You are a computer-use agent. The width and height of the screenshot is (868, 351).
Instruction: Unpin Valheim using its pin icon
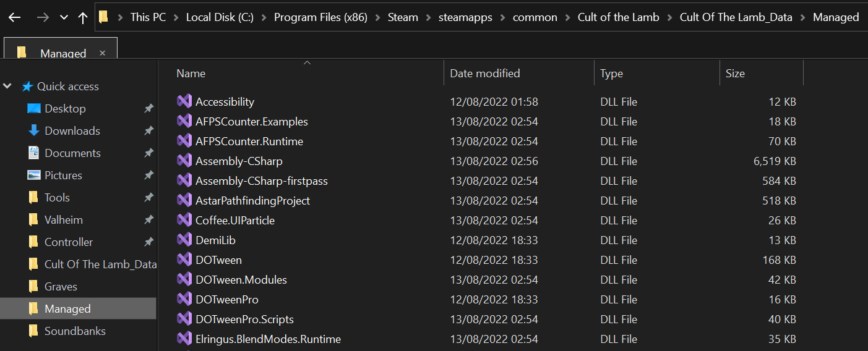point(148,220)
